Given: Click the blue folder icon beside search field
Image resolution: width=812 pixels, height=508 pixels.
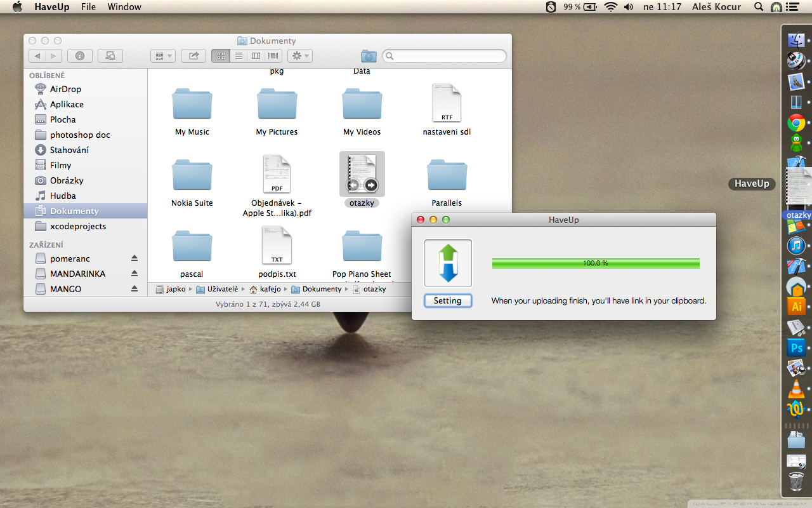Looking at the screenshot, I should point(369,56).
